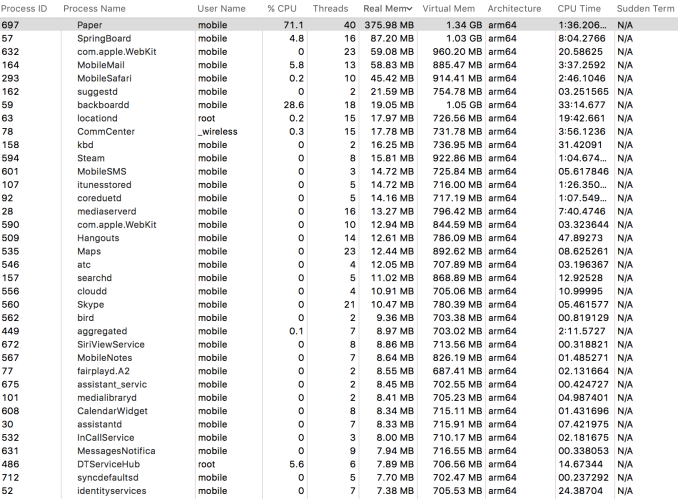Sort by the Process ID column header
Screen dimensions: 678x499
[24, 9]
